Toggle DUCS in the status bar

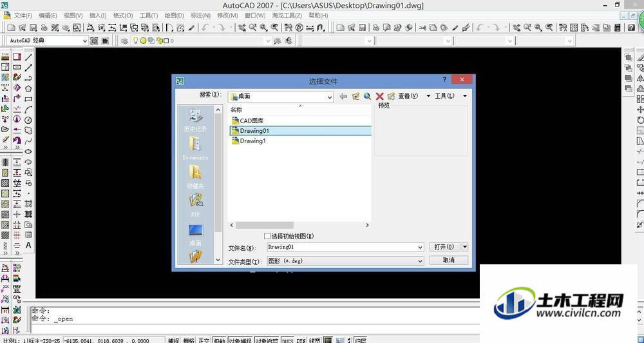[287, 340]
